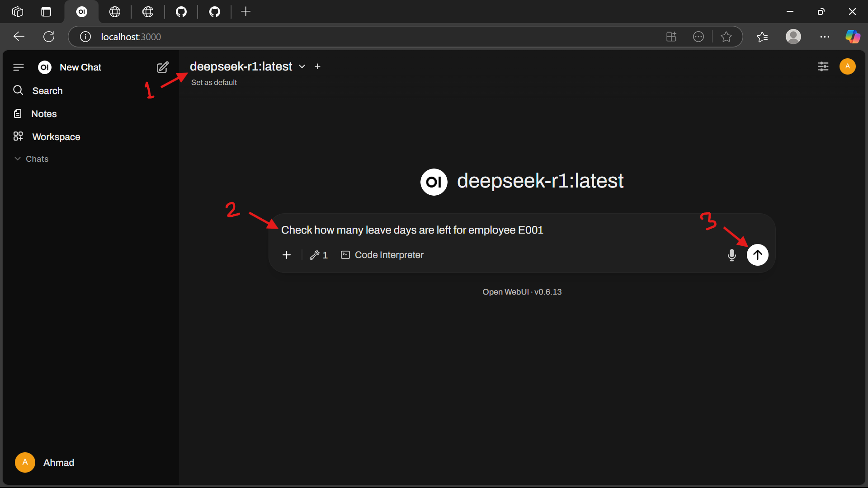Open Workspace in the sidebar
The height and width of the screenshot is (488, 868).
56,137
